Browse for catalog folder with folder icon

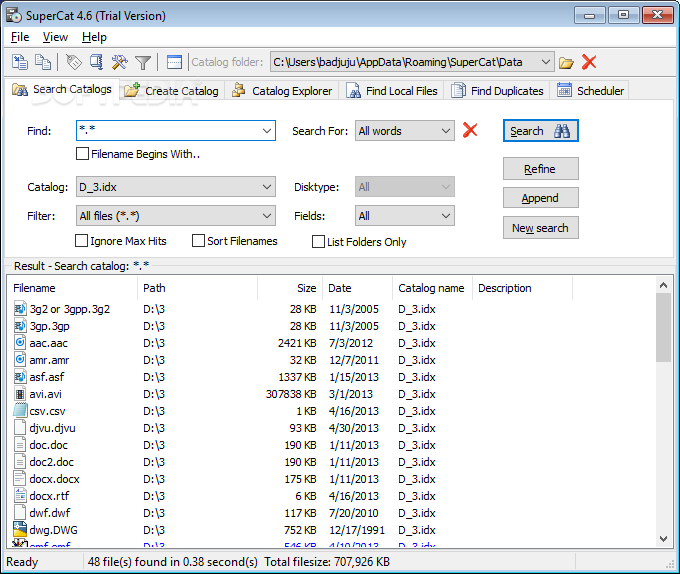[566, 63]
